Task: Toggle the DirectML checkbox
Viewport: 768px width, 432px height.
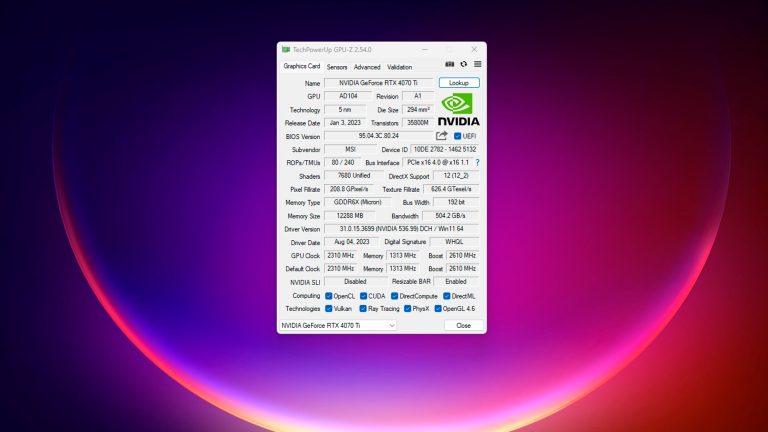Action: [x=446, y=296]
